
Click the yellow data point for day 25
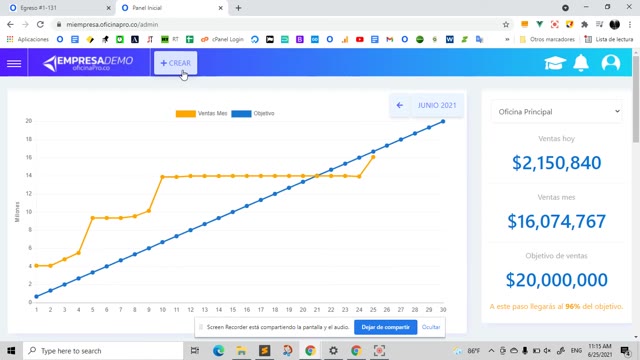[x=373, y=157]
